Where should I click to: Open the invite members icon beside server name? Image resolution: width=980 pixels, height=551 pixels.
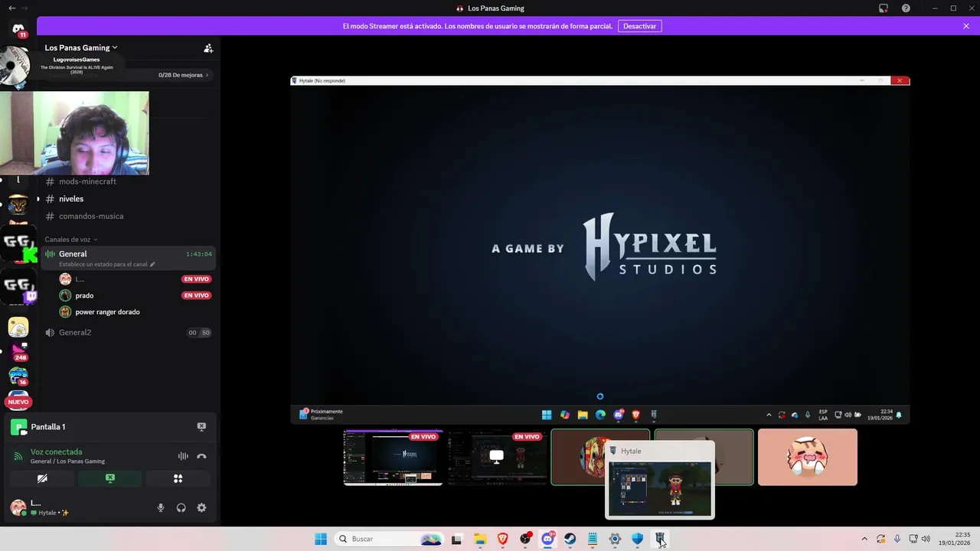click(x=208, y=47)
